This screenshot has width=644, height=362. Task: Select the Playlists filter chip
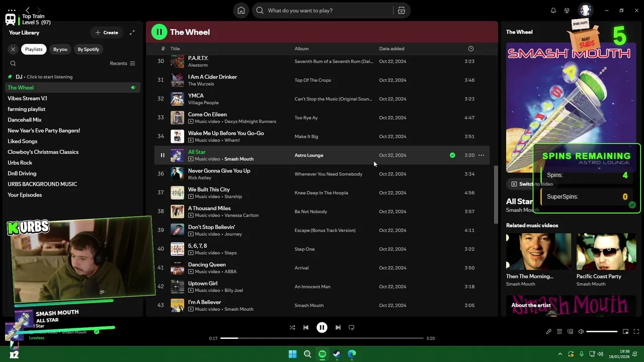click(x=34, y=49)
